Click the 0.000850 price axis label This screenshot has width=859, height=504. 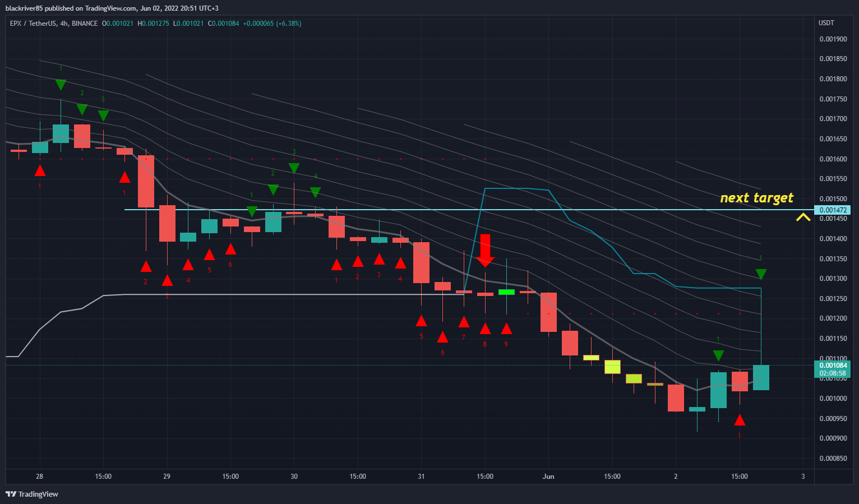pyautogui.click(x=833, y=459)
